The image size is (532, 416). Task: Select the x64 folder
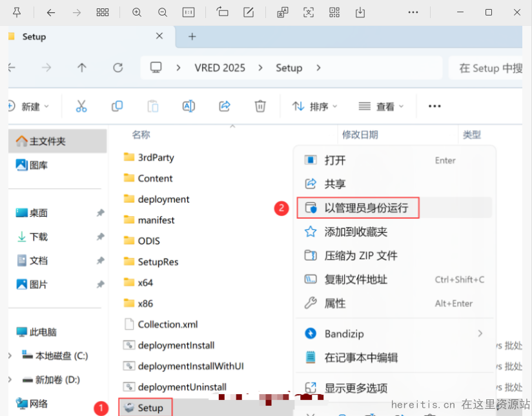point(138,282)
